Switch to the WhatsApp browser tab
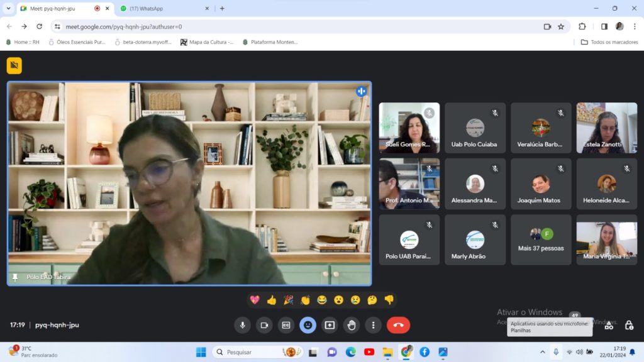644x362 pixels. click(x=160, y=8)
